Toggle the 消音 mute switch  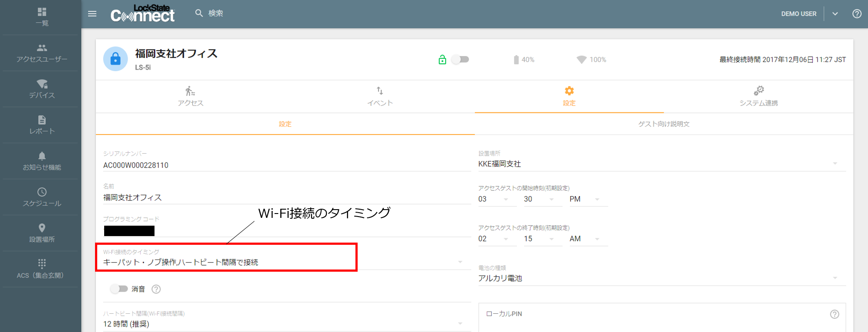pyautogui.click(x=118, y=289)
